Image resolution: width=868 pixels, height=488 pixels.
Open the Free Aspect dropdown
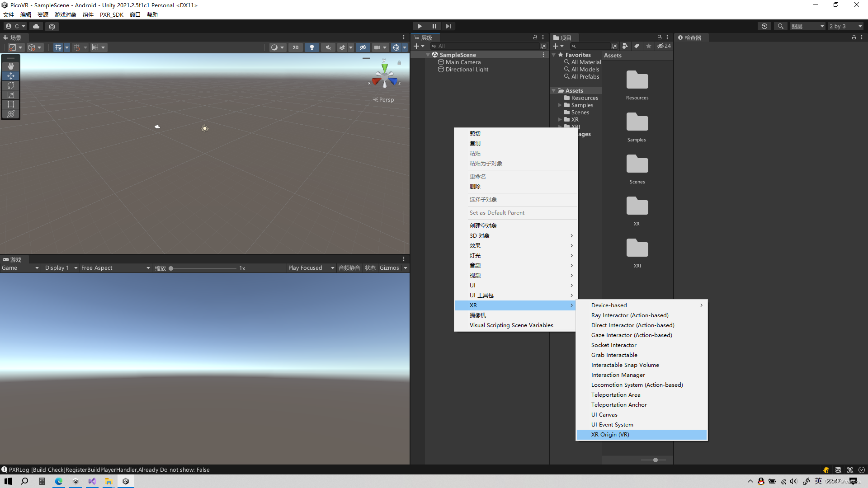tap(115, 268)
